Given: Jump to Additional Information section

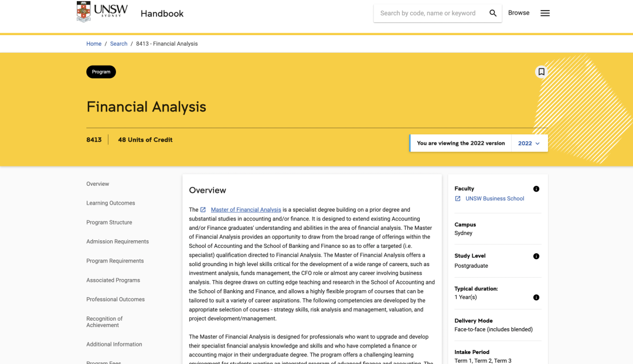Looking at the screenshot, I should 114,344.
